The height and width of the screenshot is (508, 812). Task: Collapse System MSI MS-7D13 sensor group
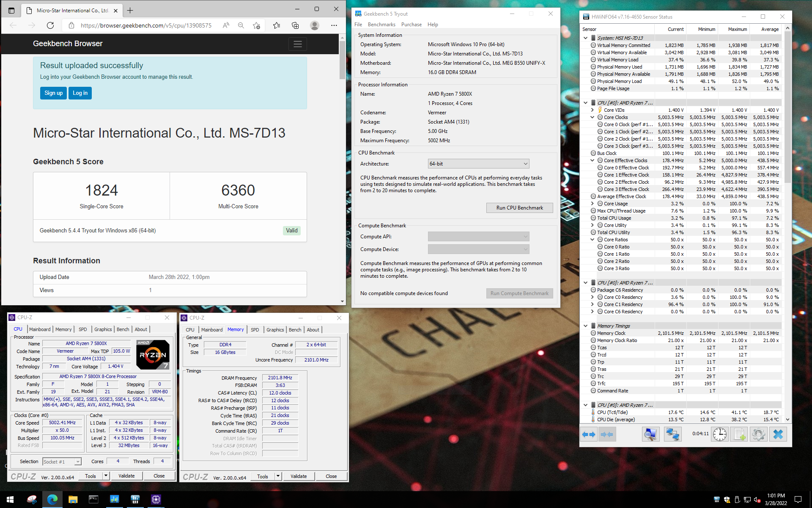pos(586,38)
